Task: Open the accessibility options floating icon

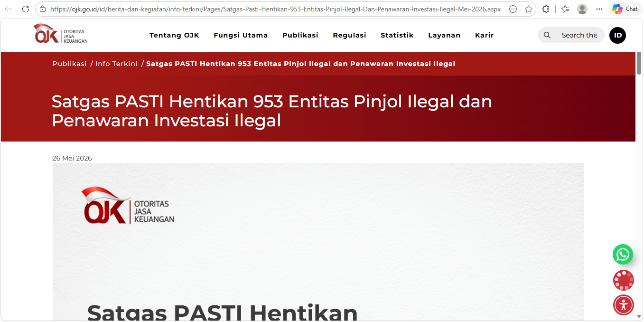Action: click(x=623, y=305)
